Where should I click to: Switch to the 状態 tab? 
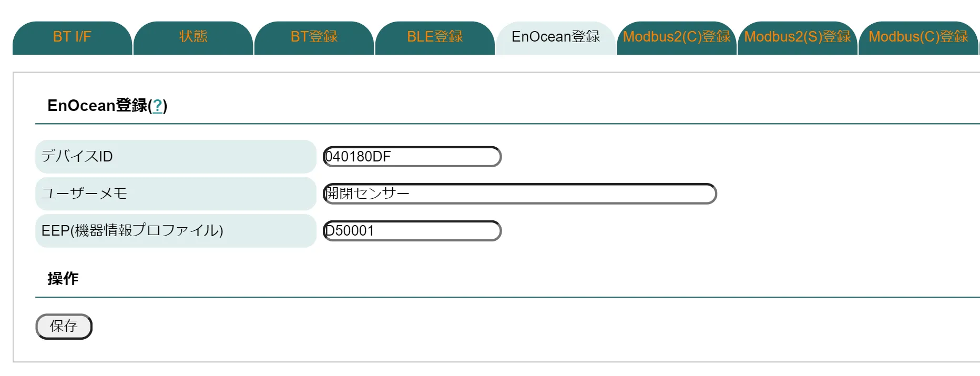point(193,37)
